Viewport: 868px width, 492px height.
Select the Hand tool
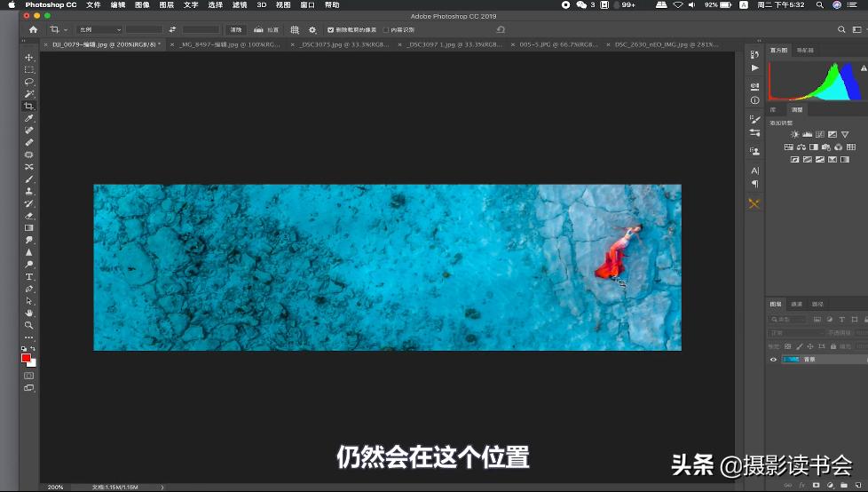pyautogui.click(x=28, y=313)
